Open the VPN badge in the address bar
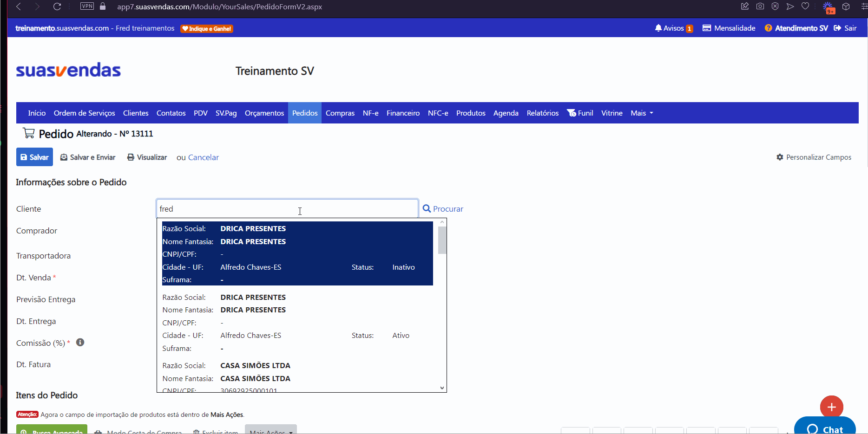868x434 pixels. 87,6
